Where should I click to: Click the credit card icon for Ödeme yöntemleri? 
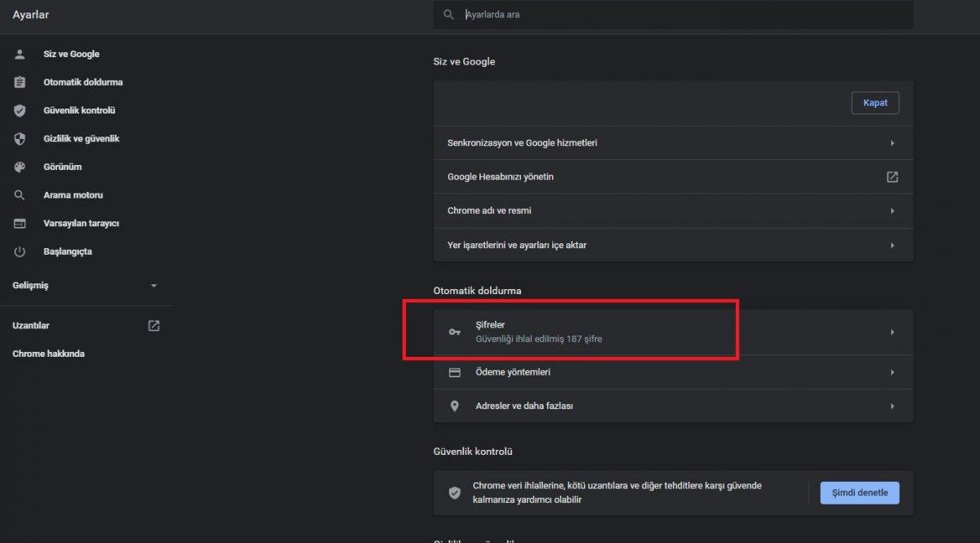455,372
